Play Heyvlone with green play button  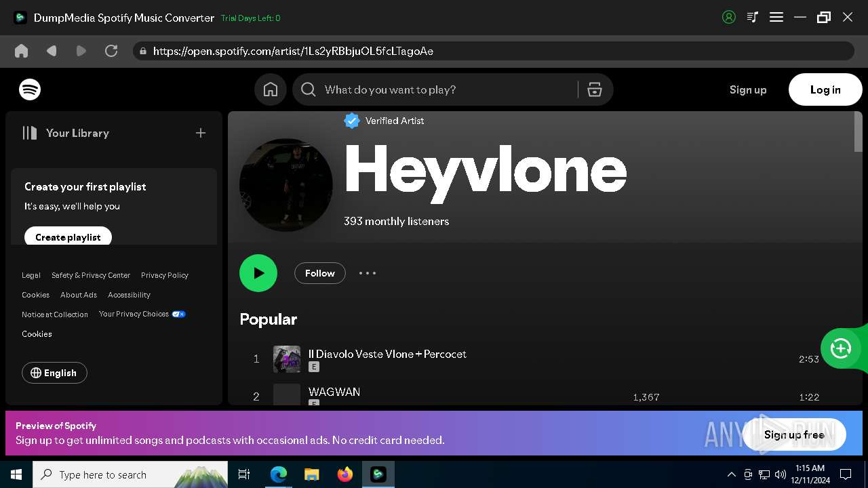pos(258,273)
